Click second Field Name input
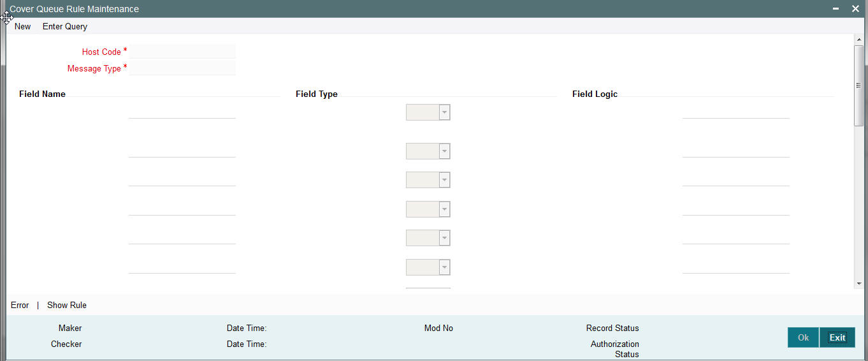The image size is (868, 361). coord(182,151)
